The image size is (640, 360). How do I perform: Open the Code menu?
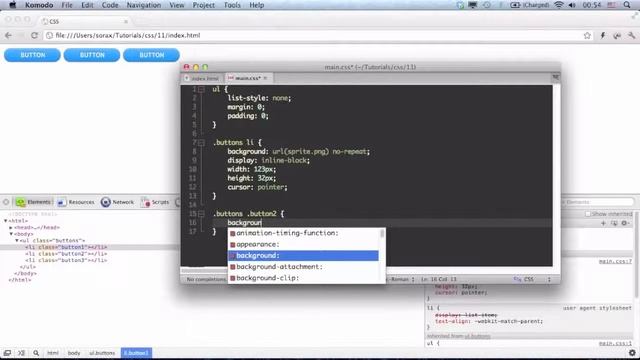coord(110,5)
